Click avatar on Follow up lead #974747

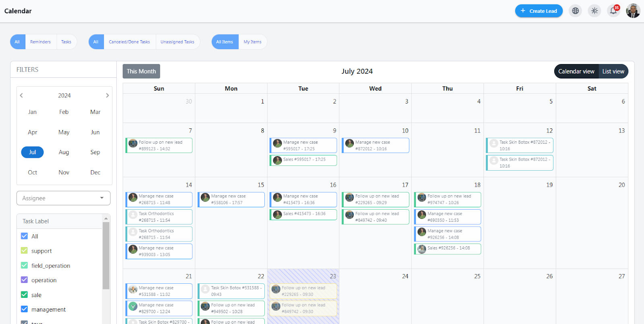pyautogui.click(x=422, y=197)
